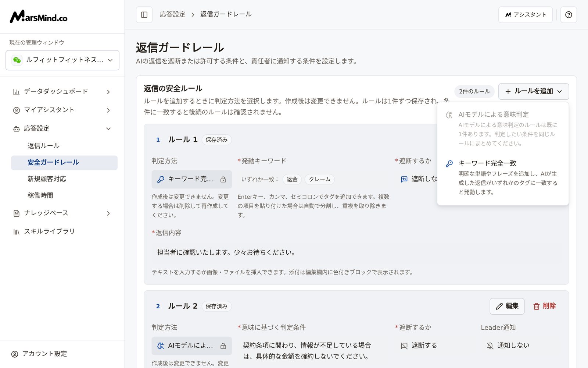This screenshot has width=588, height=368.
Task: Click the ルール 2 heading
Action: [x=183, y=306]
